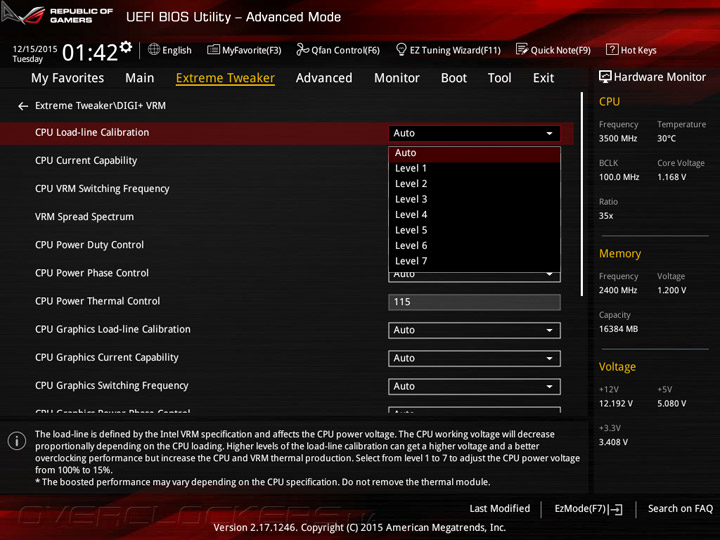Select CPU VRM Switching Frequency setting
720x540 pixels.
tap(102, 189)
